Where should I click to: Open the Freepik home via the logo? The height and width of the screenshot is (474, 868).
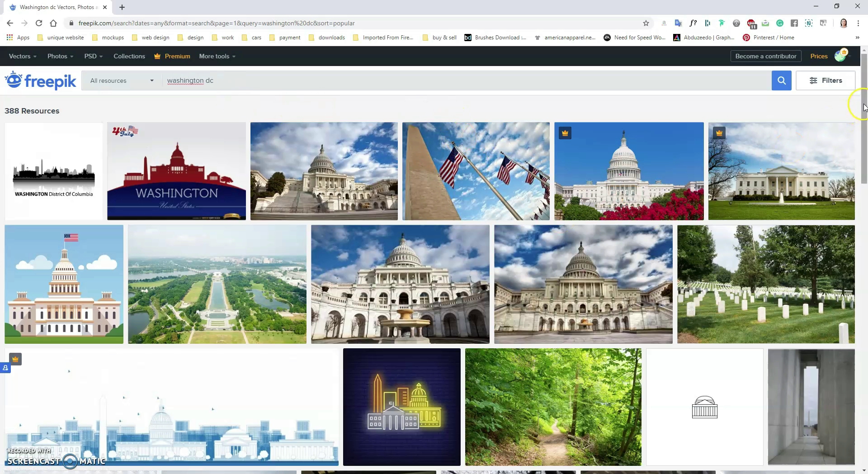tap(40, 81)
